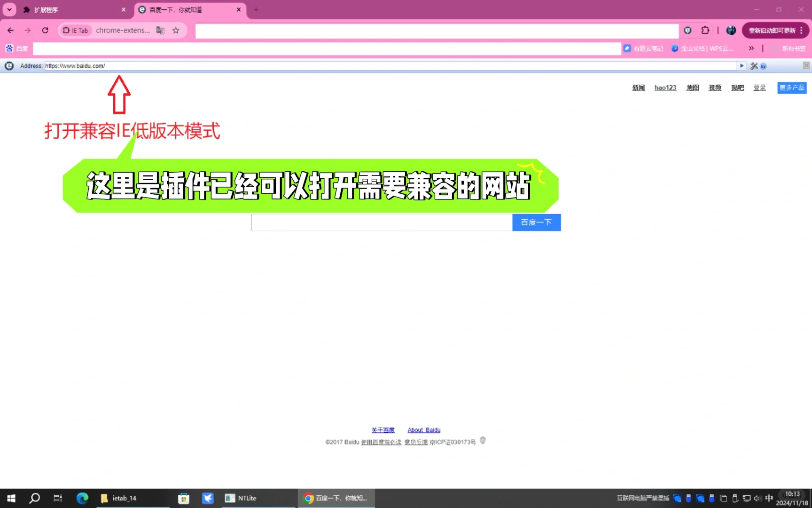Click the shield icon next to the ICP number
This screenshot has height=508, width=812.
pyautogui.click(x=483, y=441)
